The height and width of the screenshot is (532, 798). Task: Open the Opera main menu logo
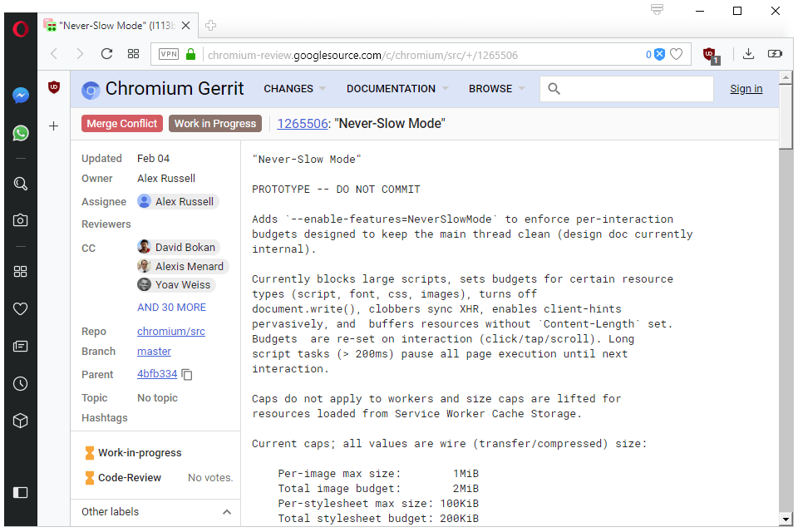click(20, 29)
